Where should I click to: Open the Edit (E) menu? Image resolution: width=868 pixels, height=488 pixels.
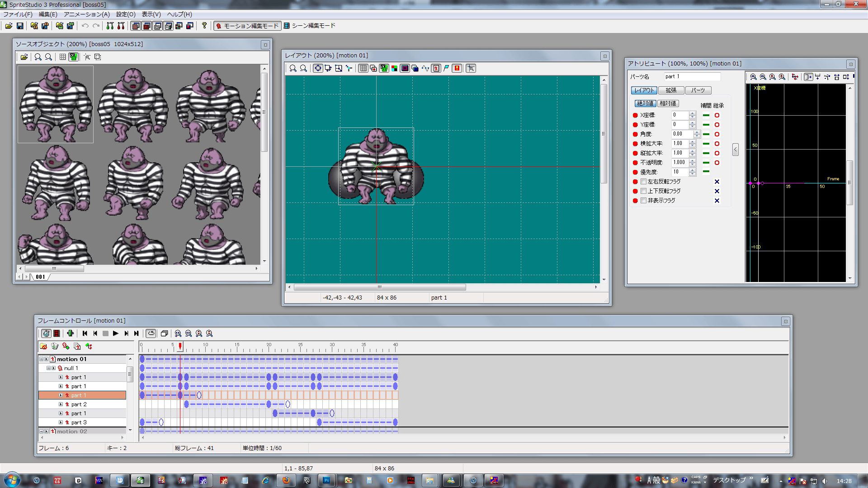tap(48, 14)
